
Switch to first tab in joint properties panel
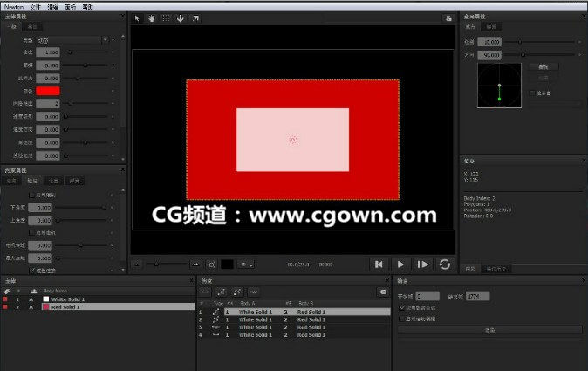tap(11, 181)
